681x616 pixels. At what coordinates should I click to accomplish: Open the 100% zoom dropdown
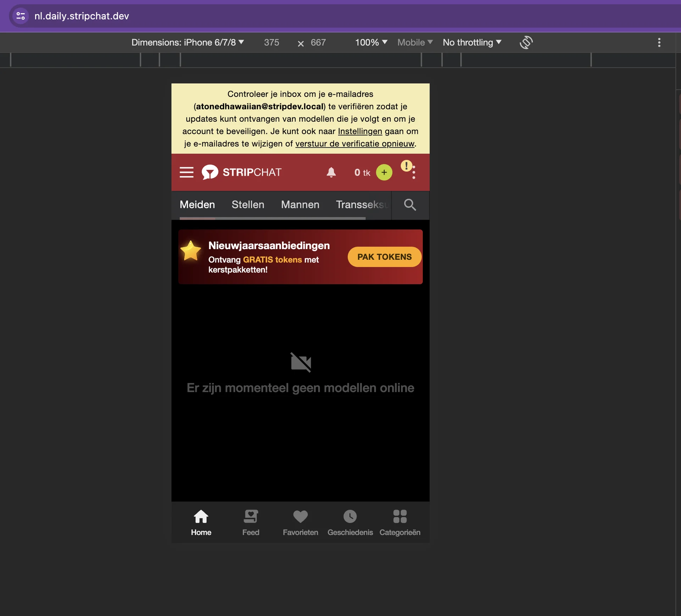pyautogui.click(x=371, y=43)
